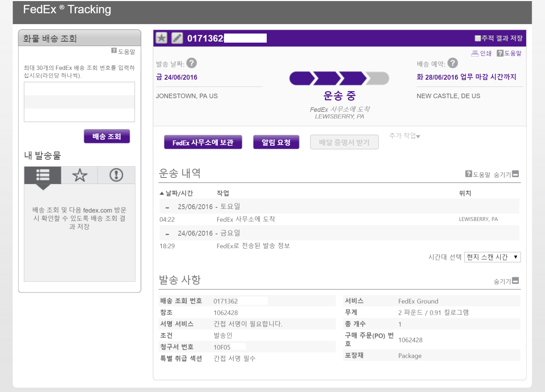Click the question mark next to 발송 날짜
545x392 pixels.
[x=192, y=63]
